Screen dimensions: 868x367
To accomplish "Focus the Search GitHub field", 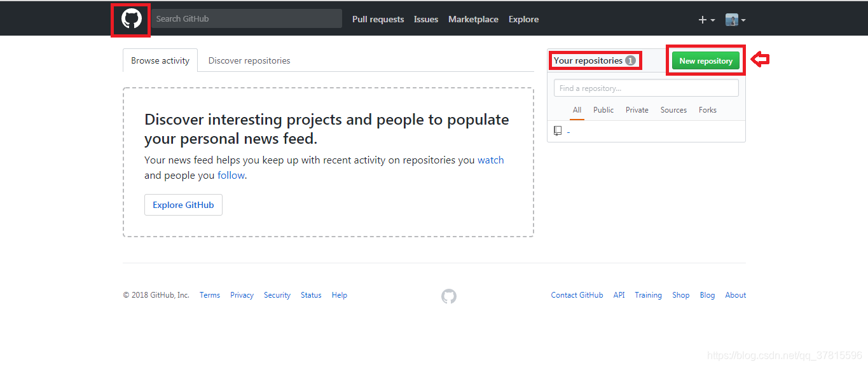I will coord(247,18).
